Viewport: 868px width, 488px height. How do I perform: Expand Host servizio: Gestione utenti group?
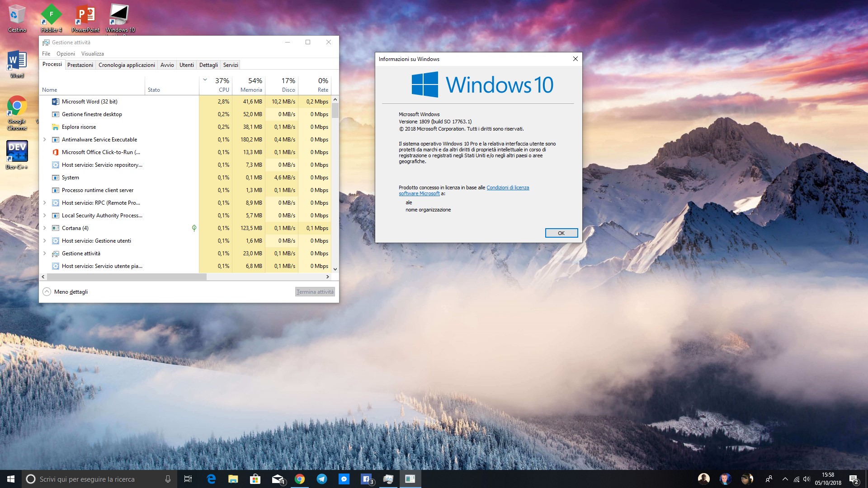tap(44, 241)
